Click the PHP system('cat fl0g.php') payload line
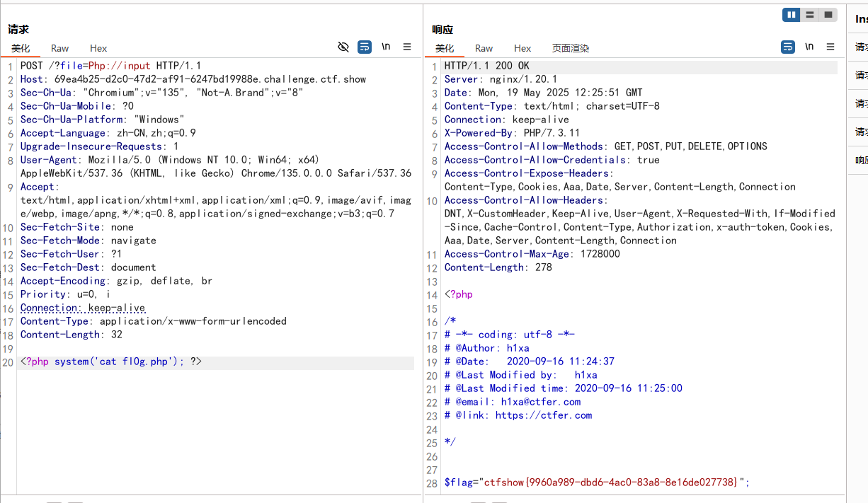This screenshot has width=868, height=503. (x=111, y=362)
